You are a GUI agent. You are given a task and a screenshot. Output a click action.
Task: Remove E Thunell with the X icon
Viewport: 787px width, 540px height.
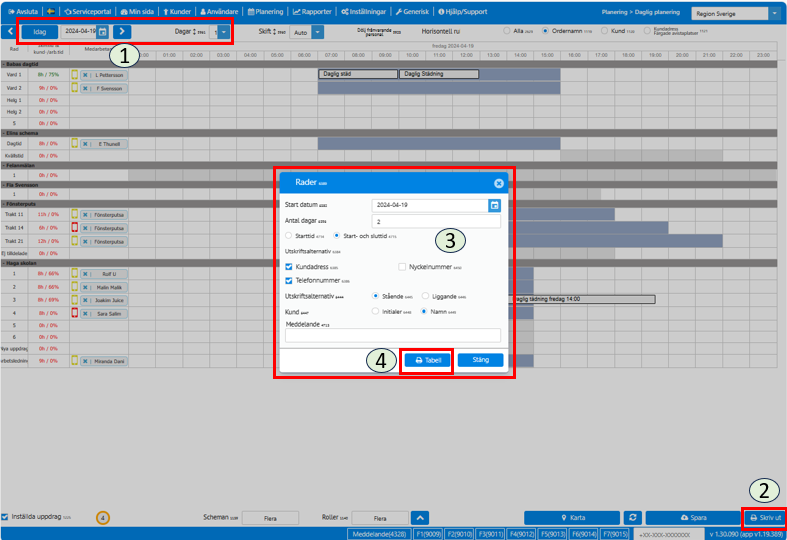tap(85, 144)
